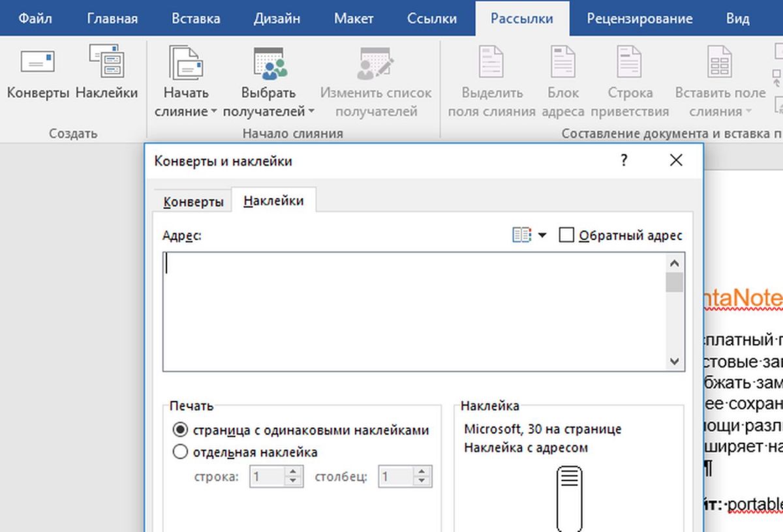The image size is (783, 532).
Task: Expand Выбрать получателей dropdown arrow
Action: pos(311,112)
